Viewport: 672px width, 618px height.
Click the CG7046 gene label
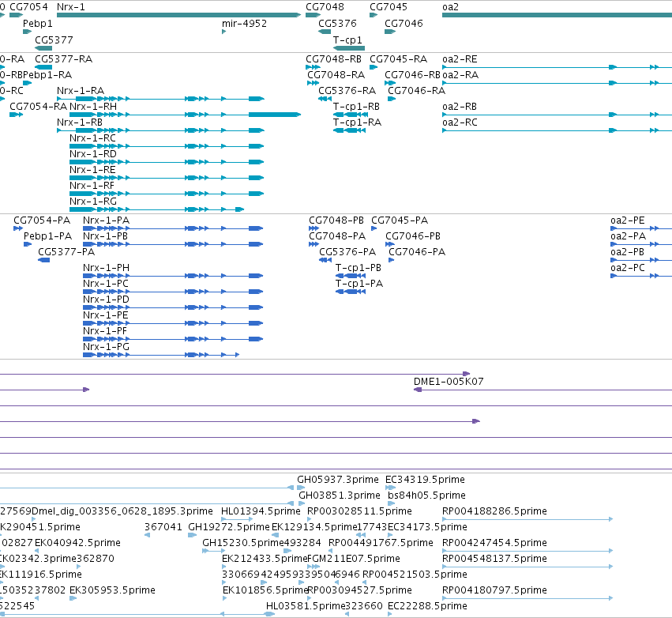point(404,23)
